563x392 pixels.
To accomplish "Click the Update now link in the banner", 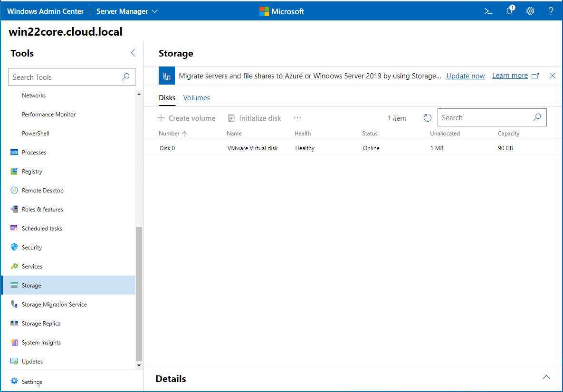I will (x=465, y=76).
